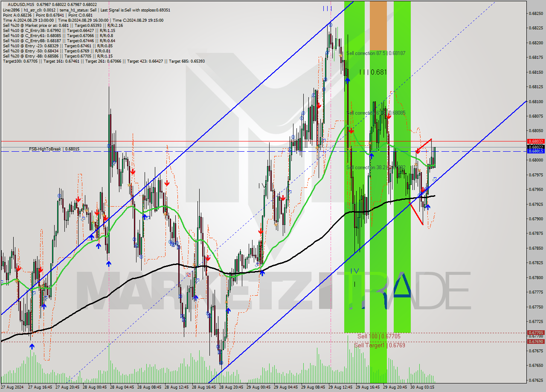Click the 0.67800 price axis label
The height and width of the screenshot is (392, 546).
point(536,277)
